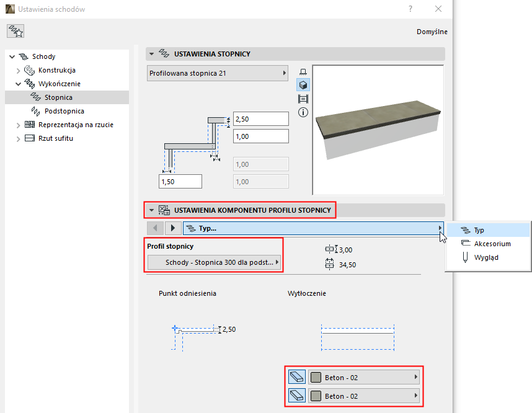This screenshot has width=532, height=413.
Task: Select the Podstopnica tree item
Action: pos(64,111)
